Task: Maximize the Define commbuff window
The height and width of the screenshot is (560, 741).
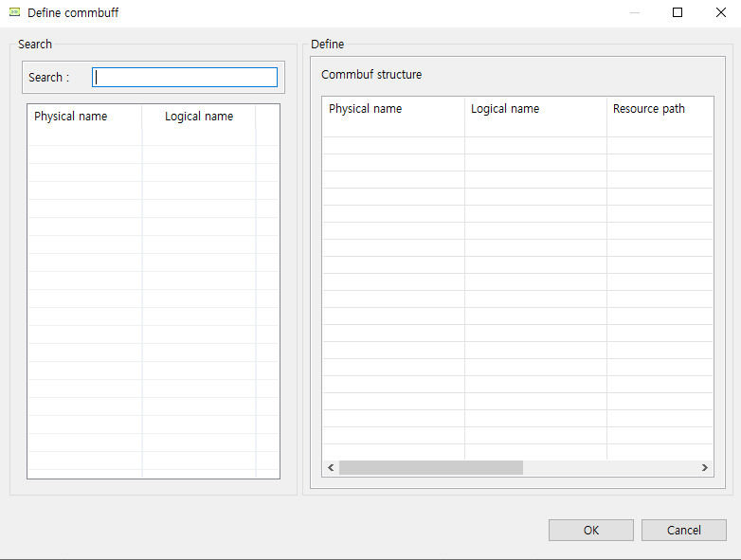Action: (677, 13)
